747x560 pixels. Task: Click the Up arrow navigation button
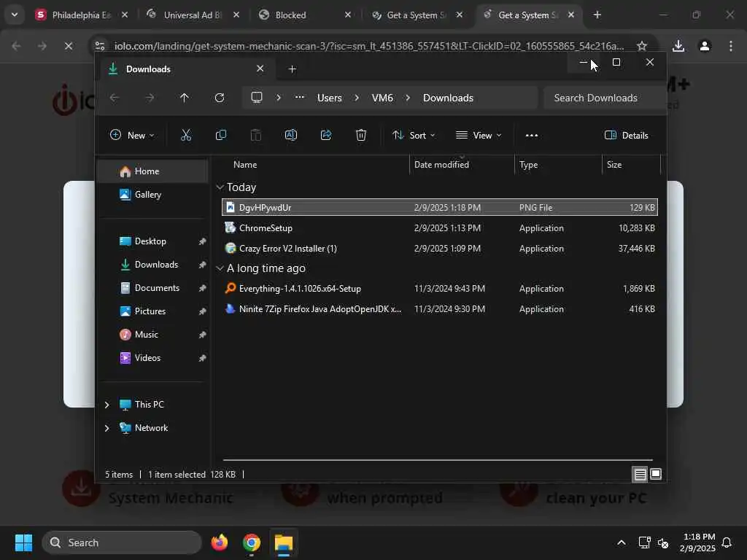coord(185,98)
